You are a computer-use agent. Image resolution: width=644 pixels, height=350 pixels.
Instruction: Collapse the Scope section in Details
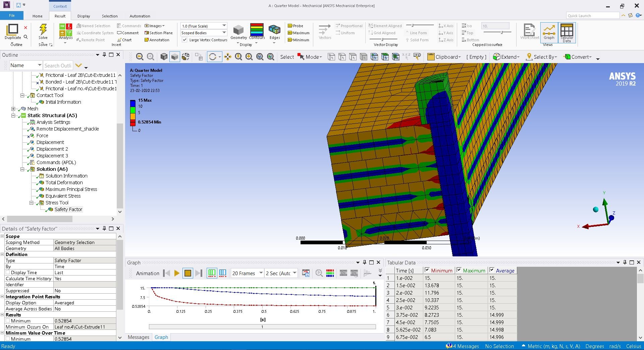point(2,236)
